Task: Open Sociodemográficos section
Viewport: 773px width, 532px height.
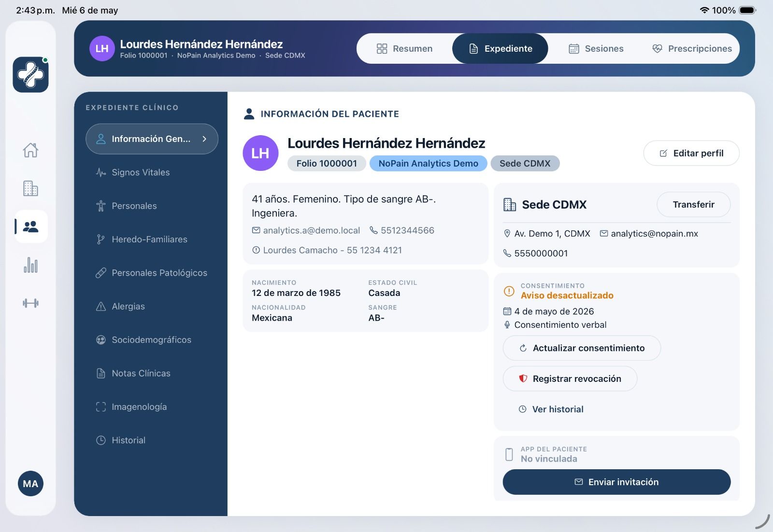Action: point(152,340)
